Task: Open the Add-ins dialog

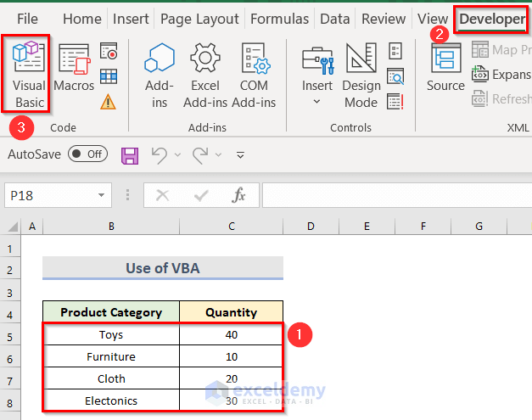Action: 160,75
